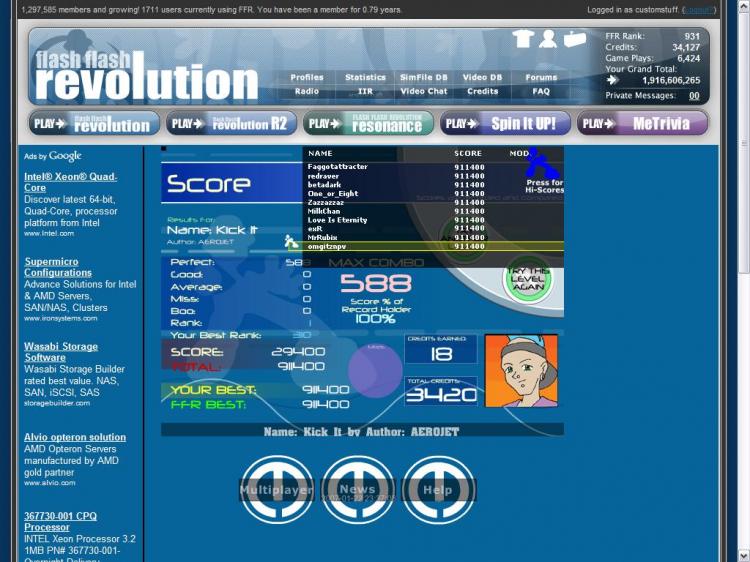750x562 pixels.
Task: Play Flash Flash Revolution R2
Action: pos(231,124)
